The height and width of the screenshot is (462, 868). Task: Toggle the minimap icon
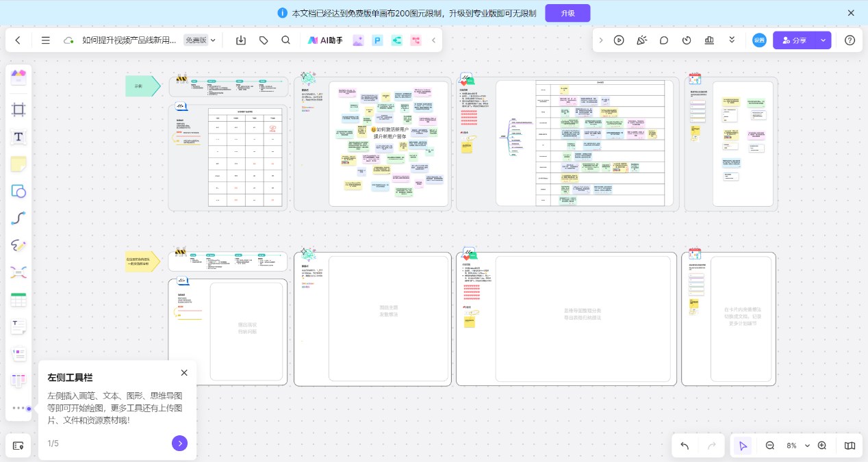click(x=850, y=446)
